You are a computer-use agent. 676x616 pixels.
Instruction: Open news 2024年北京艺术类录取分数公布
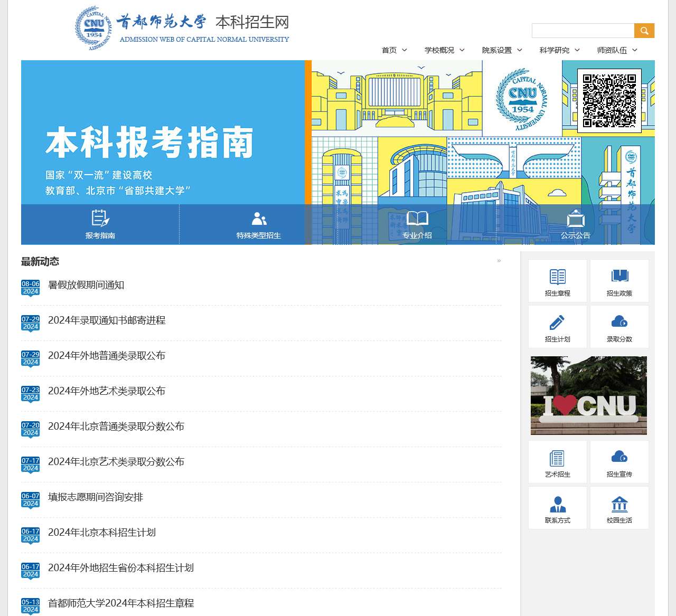coord(116,462)
